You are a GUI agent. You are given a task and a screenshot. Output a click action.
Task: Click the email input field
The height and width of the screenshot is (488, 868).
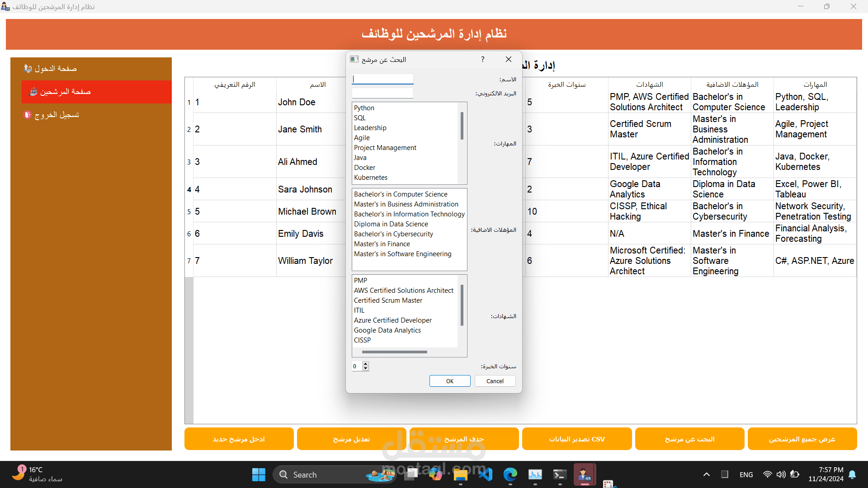click(382, 94)
